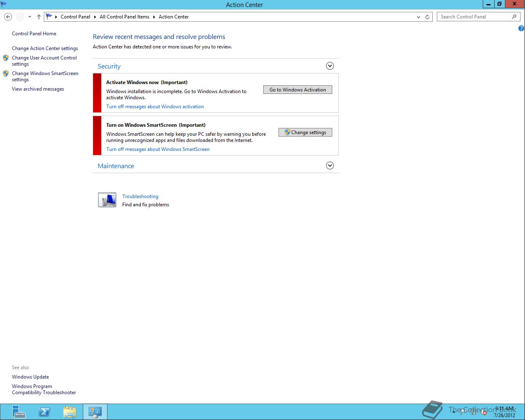This screenshot has height=420, width=525.
Task: Open Windows Program Compatibility Troubleshooter
Action: point(44,389)
